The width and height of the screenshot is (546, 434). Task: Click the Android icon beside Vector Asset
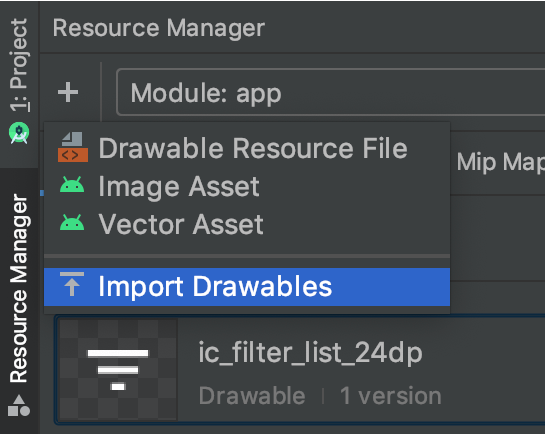pyautogui.click(x=72, y=222)
